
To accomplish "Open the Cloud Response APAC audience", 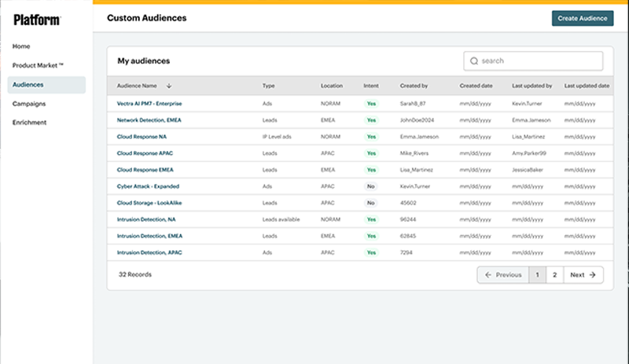I will [145, 153].
